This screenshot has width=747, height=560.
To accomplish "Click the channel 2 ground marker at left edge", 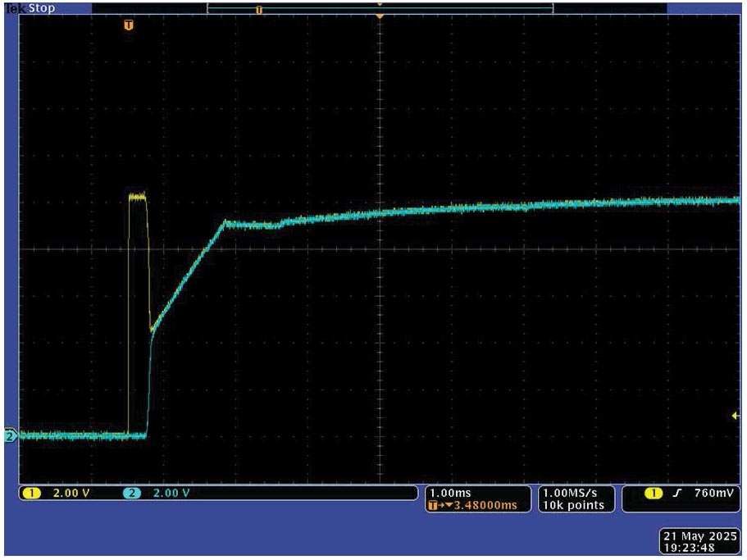I will point(11,436).
